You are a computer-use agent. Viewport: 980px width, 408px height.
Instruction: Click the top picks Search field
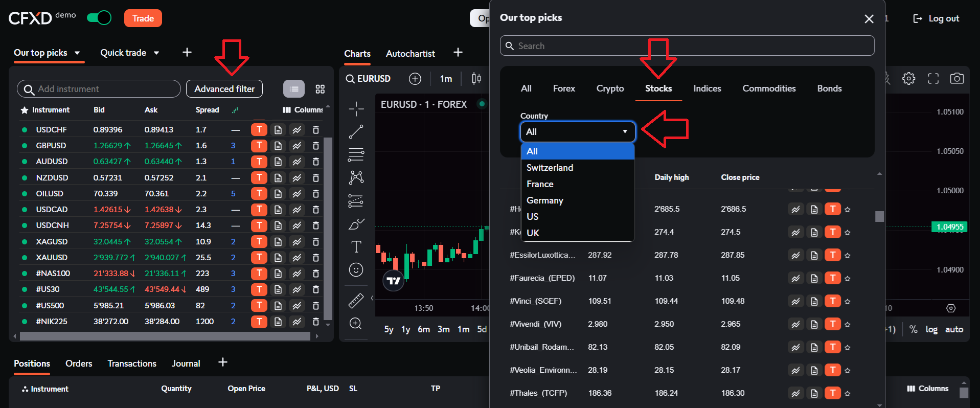(687, 46)
